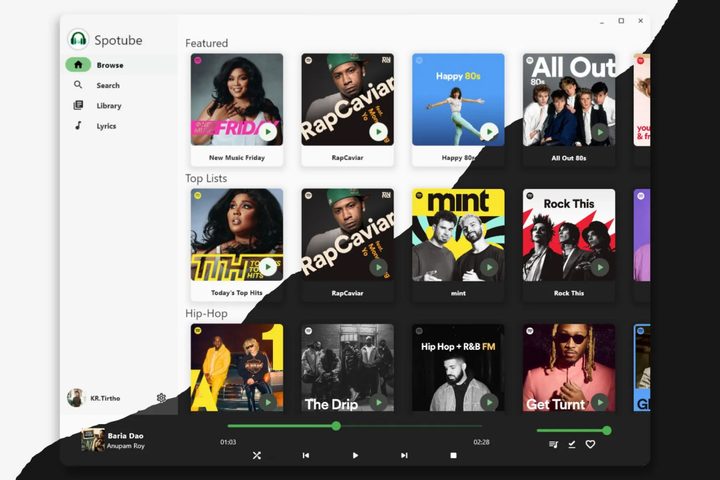The height and width of the screenshot is (480, 720).
Task: Click the Today's Top Hits label
Action: pyautogui.click(x=237, y=293)
